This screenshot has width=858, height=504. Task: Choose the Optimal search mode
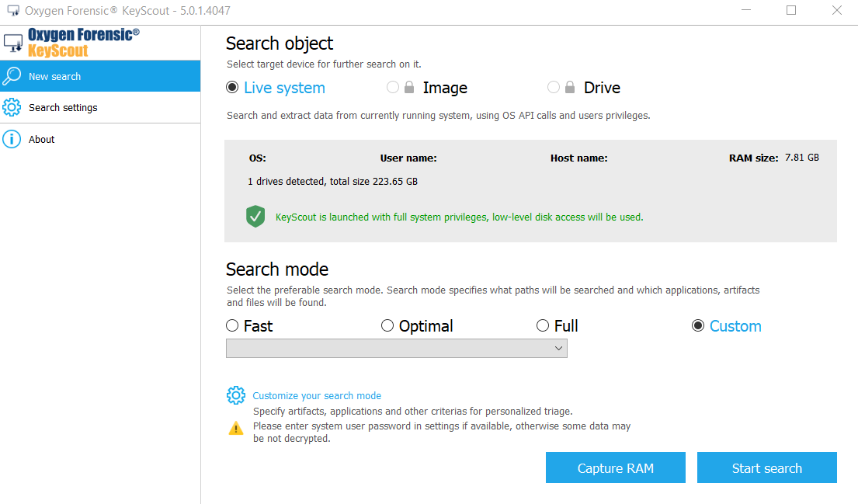click(387, 325)
